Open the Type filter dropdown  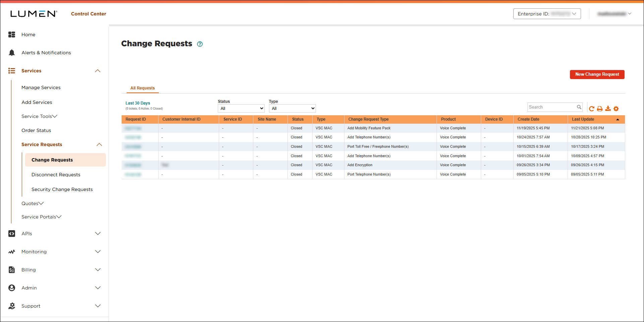292,109
